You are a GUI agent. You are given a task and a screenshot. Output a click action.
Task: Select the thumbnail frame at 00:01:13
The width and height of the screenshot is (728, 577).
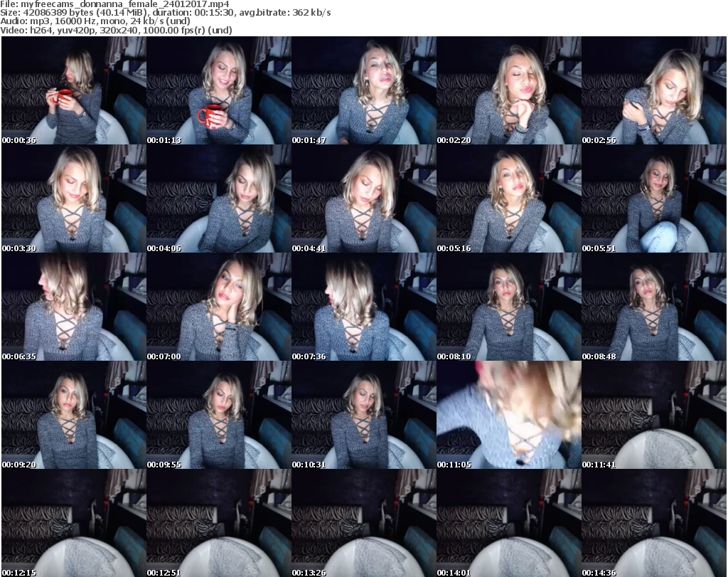point(219,90)
